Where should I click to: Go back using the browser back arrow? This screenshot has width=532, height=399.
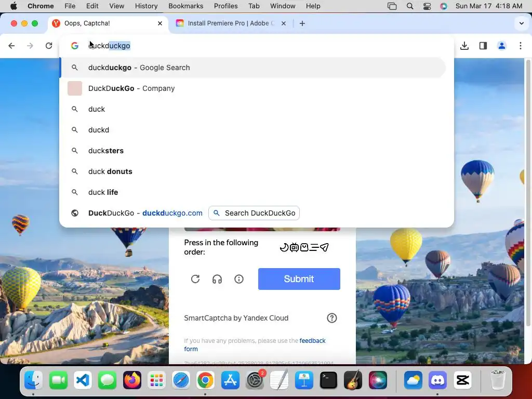click(11, 46)
